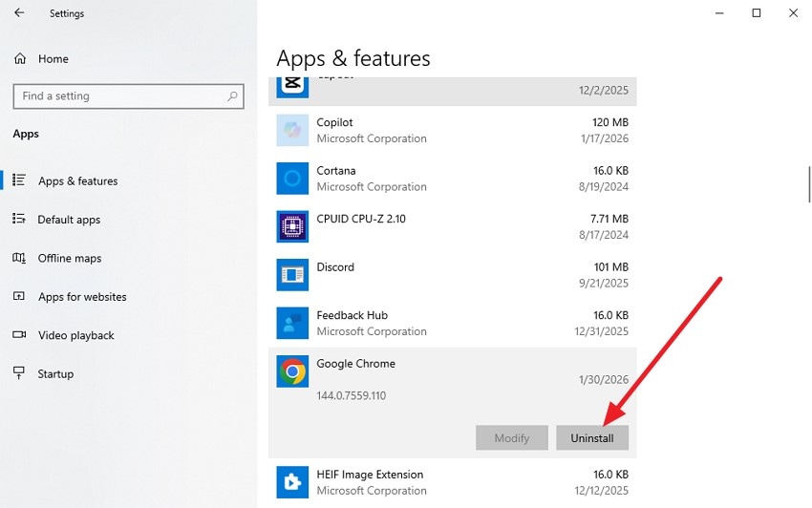812x508 pixels.
Task: Click the 120 MB size value
Action: (x=610, y=122)
